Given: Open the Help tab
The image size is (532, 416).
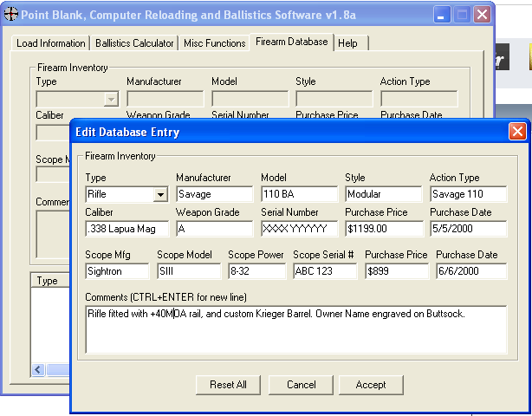Looking at the screenshot, I should (351, 43).
